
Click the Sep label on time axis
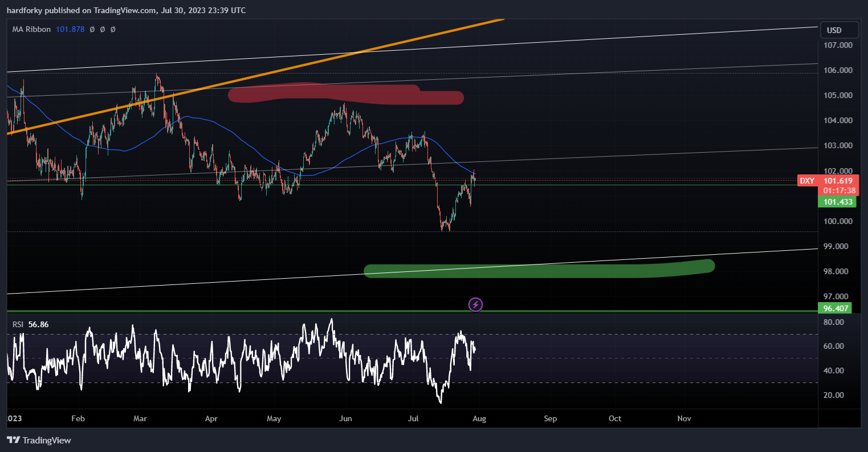point(551,418)
